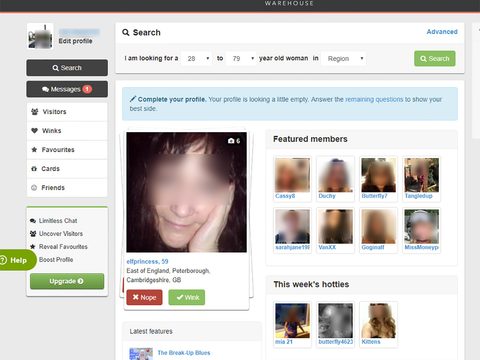Open featured member VanXX thumbnail
Image resolution: width=480 pixels, height=360 pixels.
click(x=335, y=226)
